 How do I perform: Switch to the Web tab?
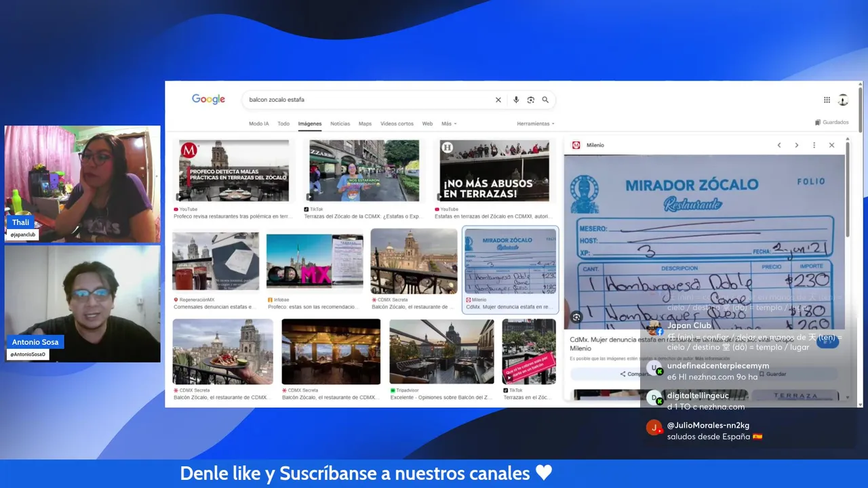coord(427,123)
